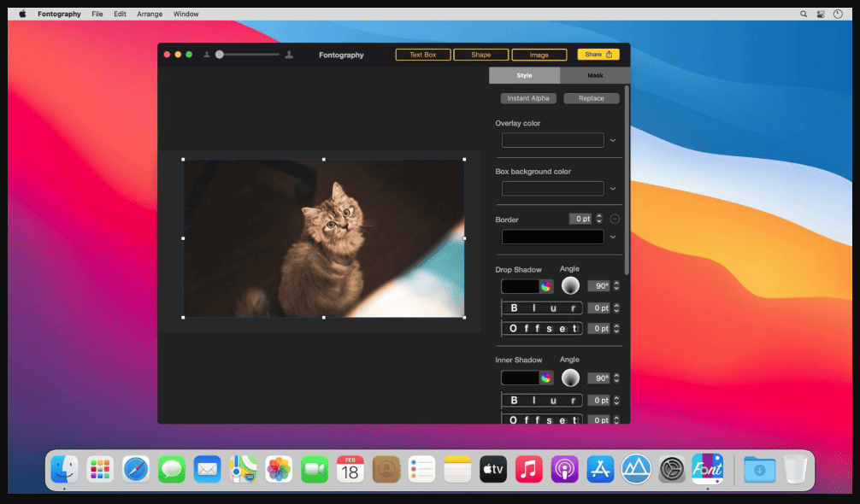860x504 pixels.
Task: Open App Store from the Dock
Action: (x=600, y=469)
